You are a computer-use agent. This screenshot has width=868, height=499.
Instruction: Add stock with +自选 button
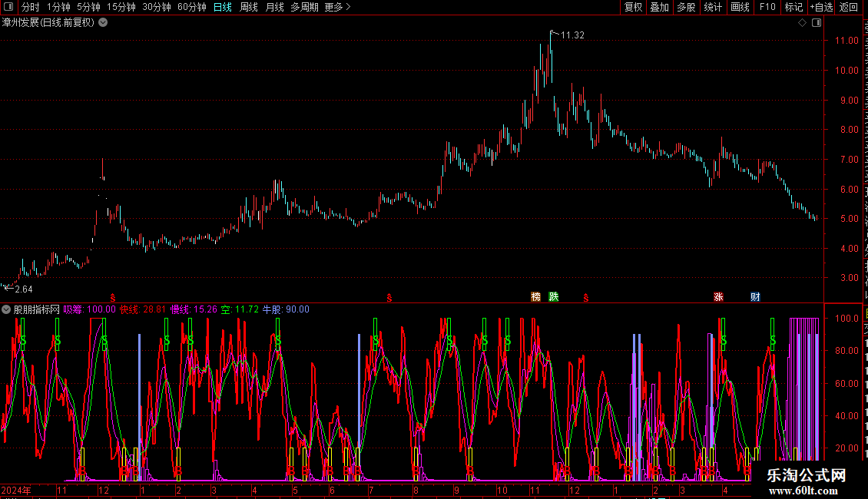pos(821,7)
